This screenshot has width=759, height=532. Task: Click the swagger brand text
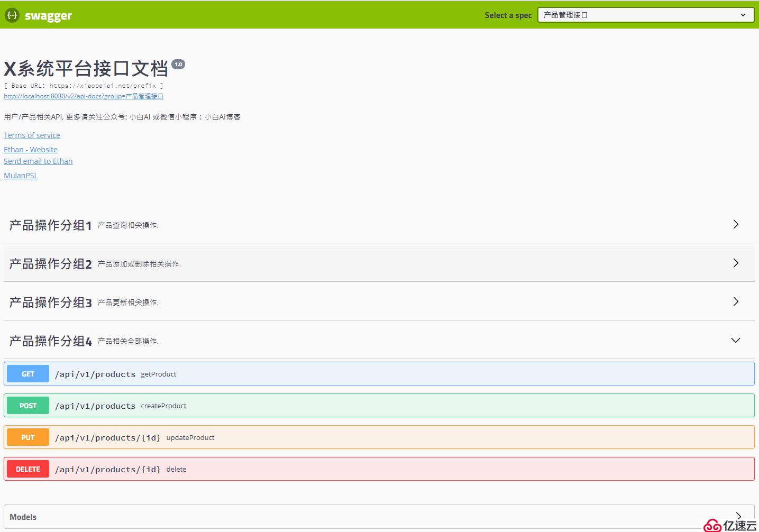(48, 16)
